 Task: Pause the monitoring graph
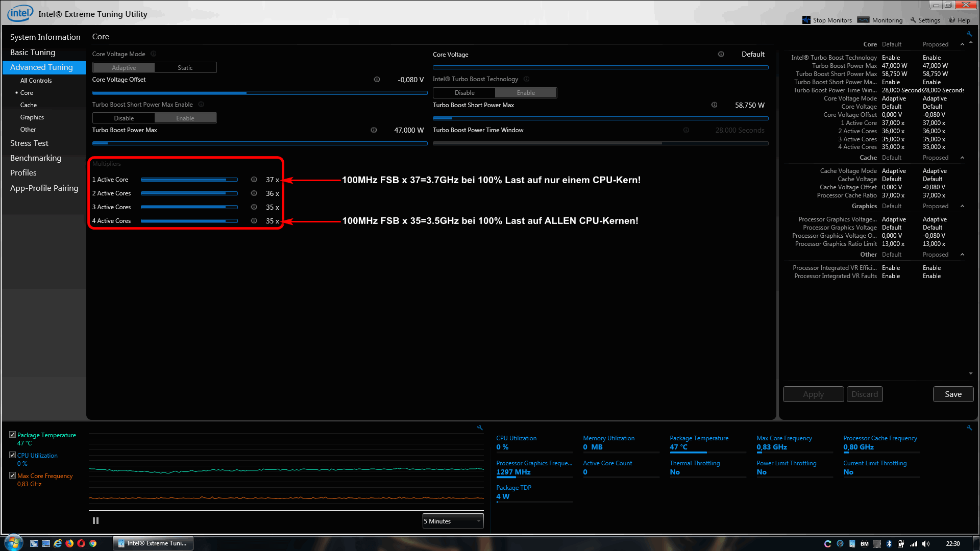pyautogui.click(x=95, y=521)
